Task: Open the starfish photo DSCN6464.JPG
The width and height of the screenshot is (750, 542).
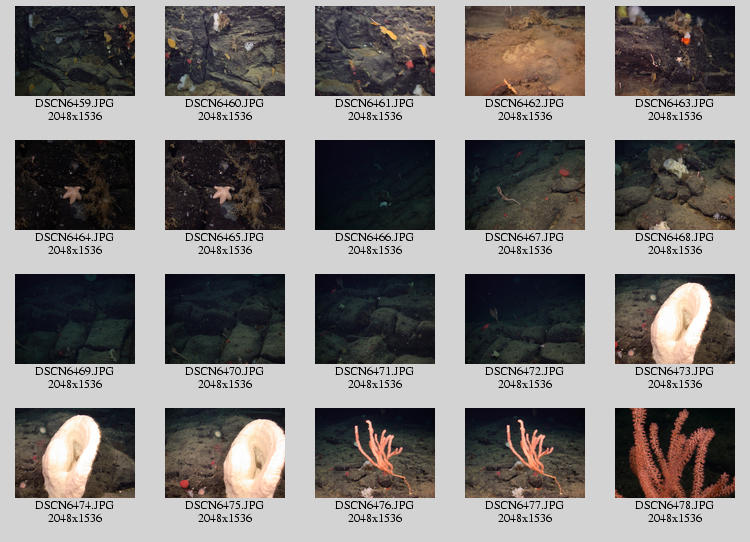Action: coord(75,185)
